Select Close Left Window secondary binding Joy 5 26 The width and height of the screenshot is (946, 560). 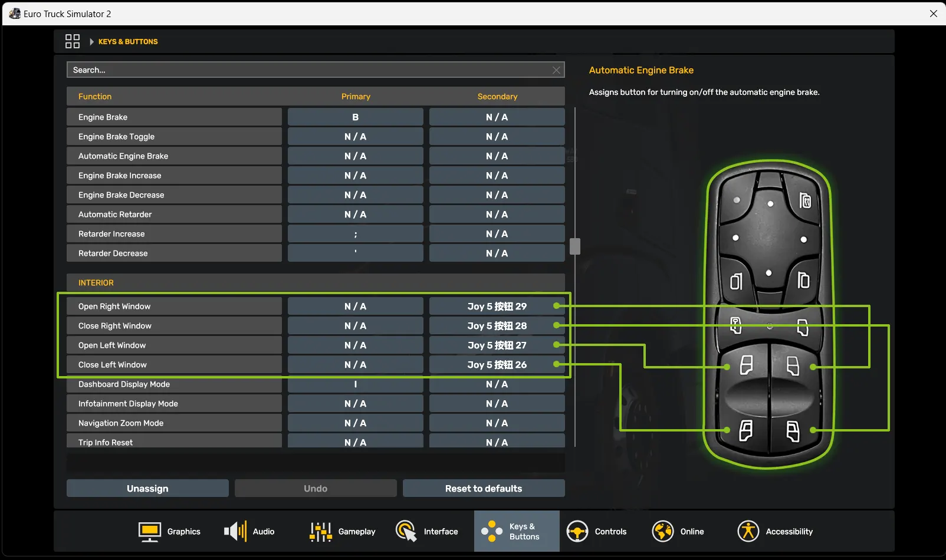(497, 364)
